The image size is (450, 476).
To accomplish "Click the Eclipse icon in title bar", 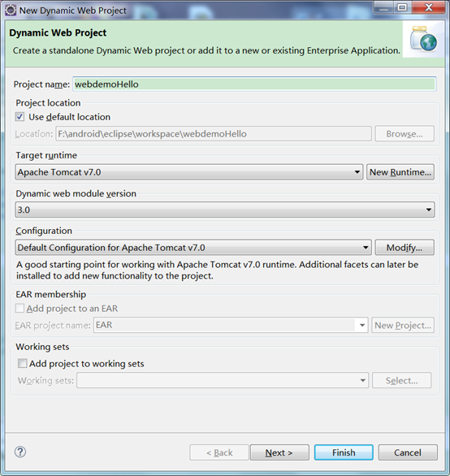I will [11, 11].
